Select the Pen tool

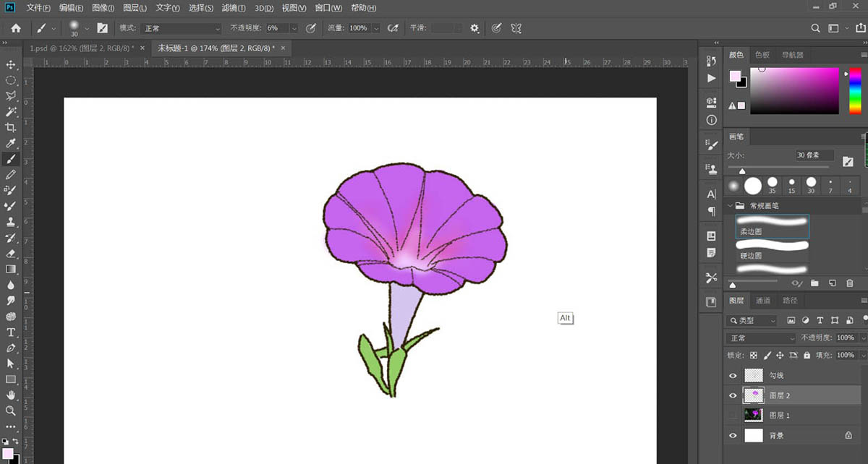(x=11, y=348)
